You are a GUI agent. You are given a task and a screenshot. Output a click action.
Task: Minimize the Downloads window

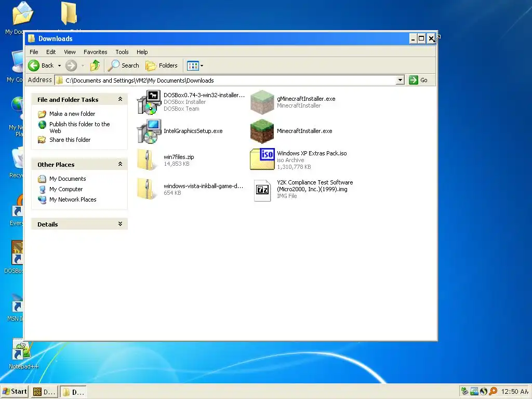tap(413, 38)
